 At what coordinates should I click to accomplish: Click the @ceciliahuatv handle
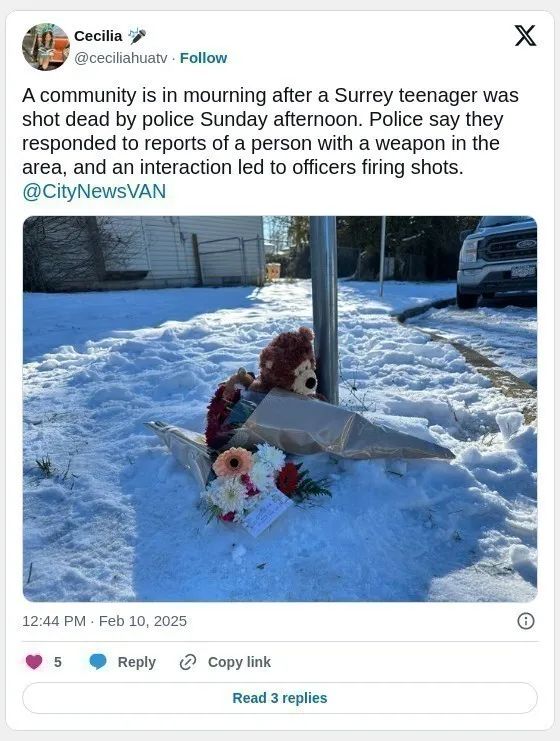click(x=121, y=58)
